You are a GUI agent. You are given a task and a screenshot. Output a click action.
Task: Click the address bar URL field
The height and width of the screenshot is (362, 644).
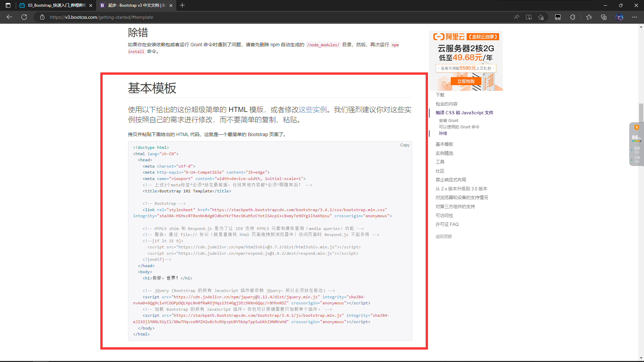pyautogui.click(x=235, y=17)
